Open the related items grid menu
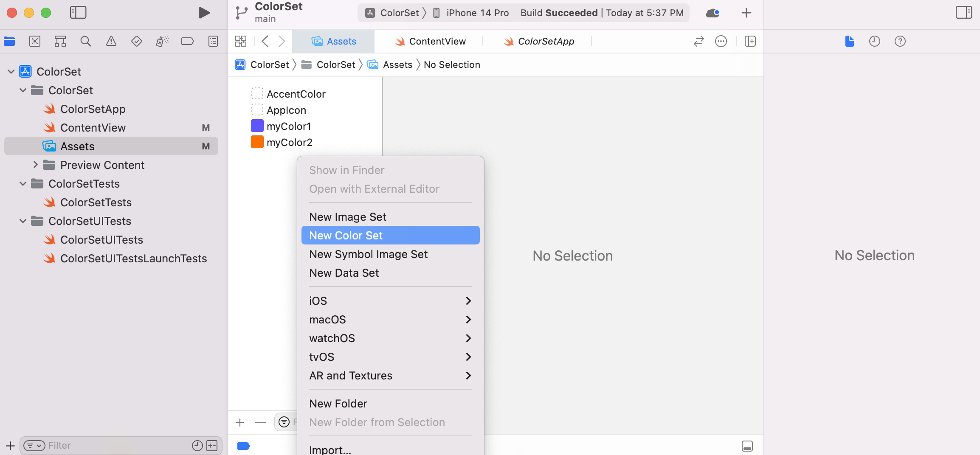The width and height of the screenshot is (980, 455). (241, 41)
